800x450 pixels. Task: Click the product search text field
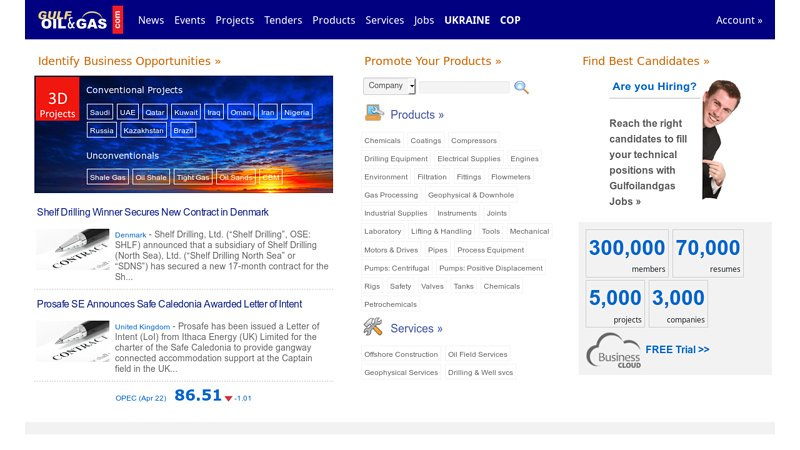click(x=464, y=87)
